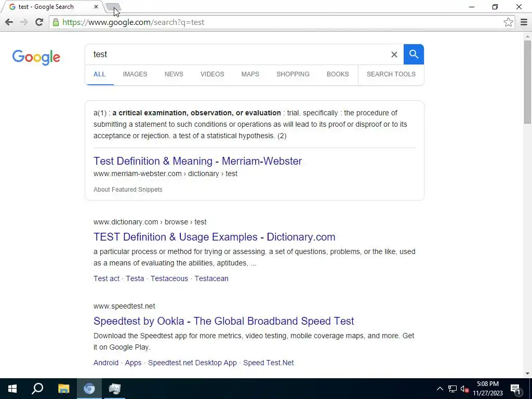
Task: Click the www.speedtest.net URL text
Action: [124, 306]
